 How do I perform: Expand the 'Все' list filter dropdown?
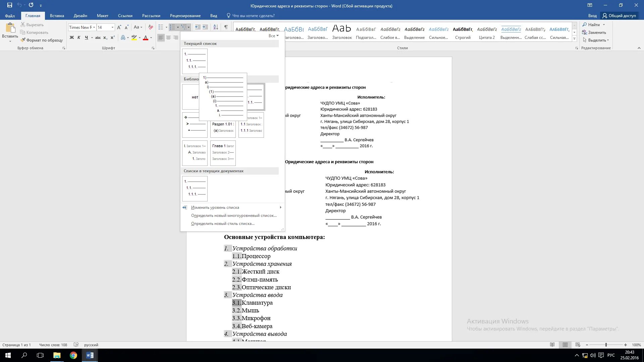coord(274,36)
